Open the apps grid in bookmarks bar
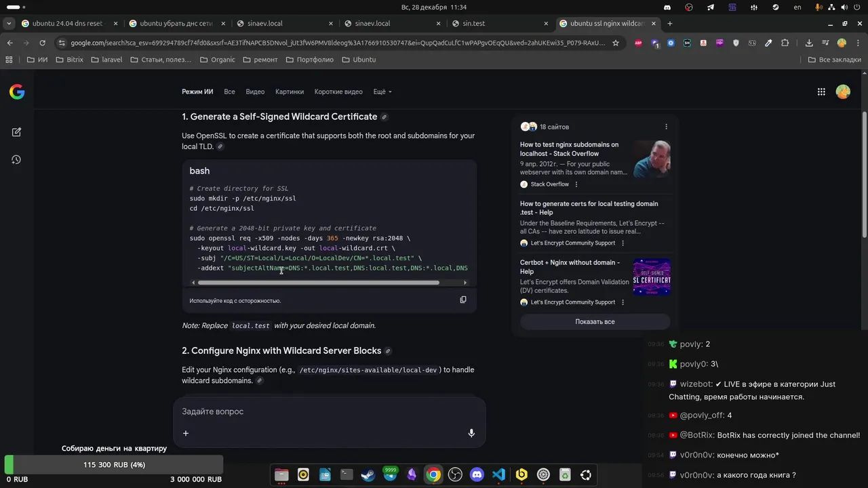 click(x=9, y=60)
